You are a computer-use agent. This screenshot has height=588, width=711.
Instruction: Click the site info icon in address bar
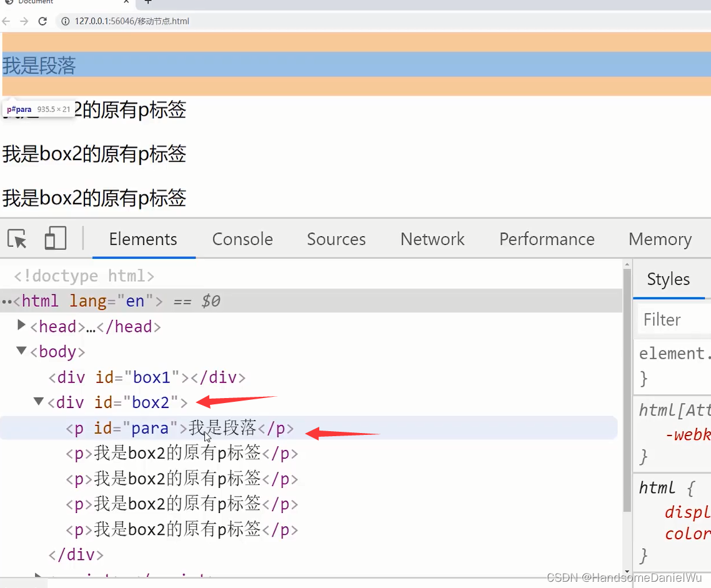pyautogui.click(x=65, y=21)
